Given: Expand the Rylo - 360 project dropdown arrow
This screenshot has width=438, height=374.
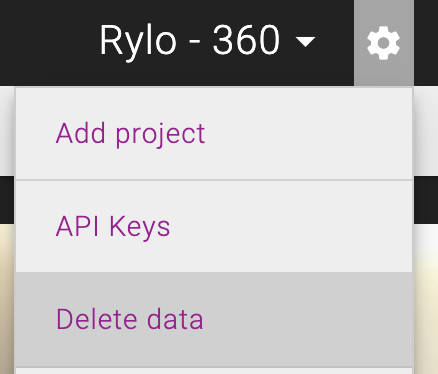Looking at the screenshot, I should click(x=305, y=42).
